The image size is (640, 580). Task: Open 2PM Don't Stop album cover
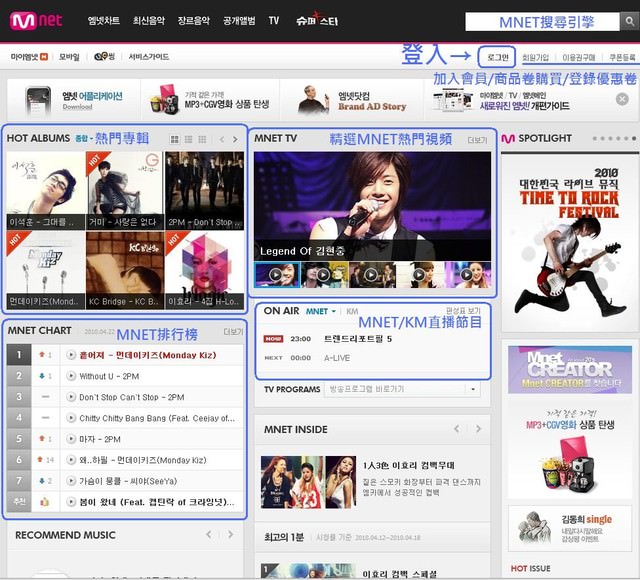tap(204, 190)
